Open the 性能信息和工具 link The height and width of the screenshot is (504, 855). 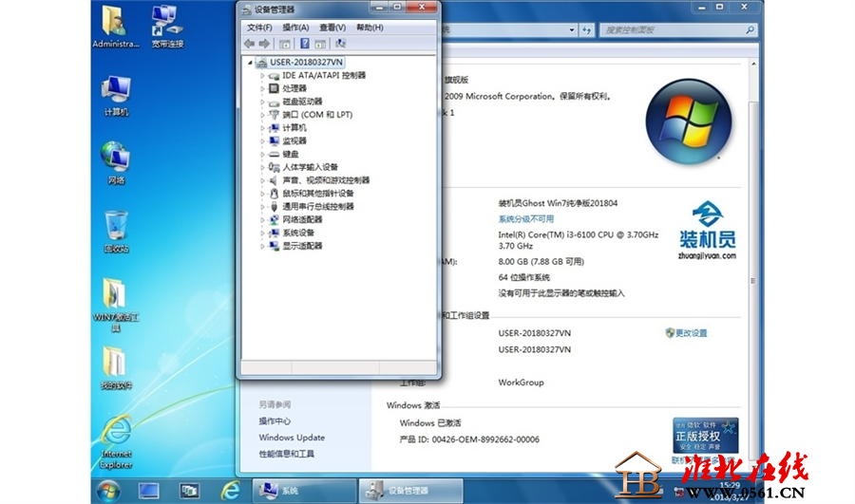286,454
